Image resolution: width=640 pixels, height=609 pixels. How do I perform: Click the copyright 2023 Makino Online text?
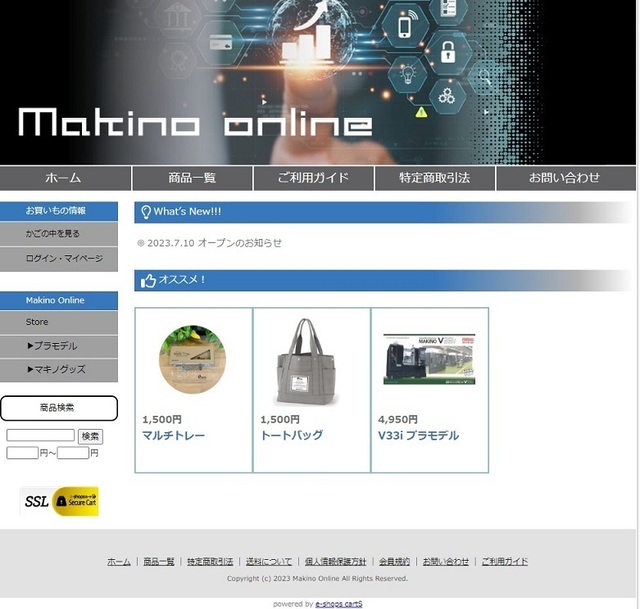point(317,578)
